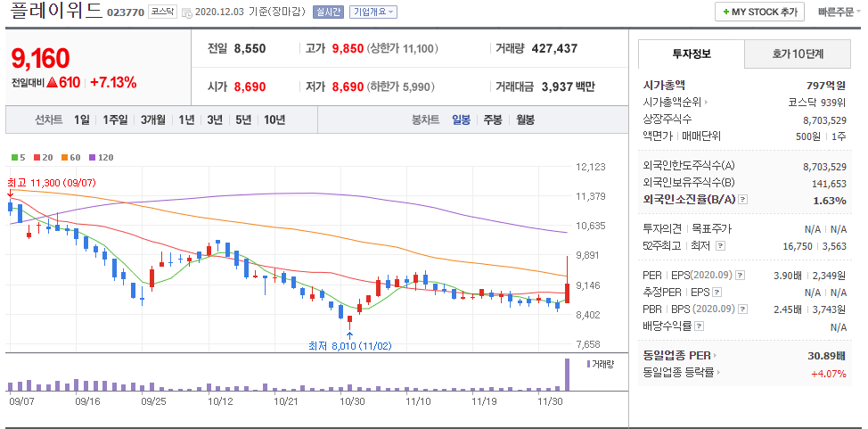
Task: Click the +7.13% change percentage
Action: (113, 83)
